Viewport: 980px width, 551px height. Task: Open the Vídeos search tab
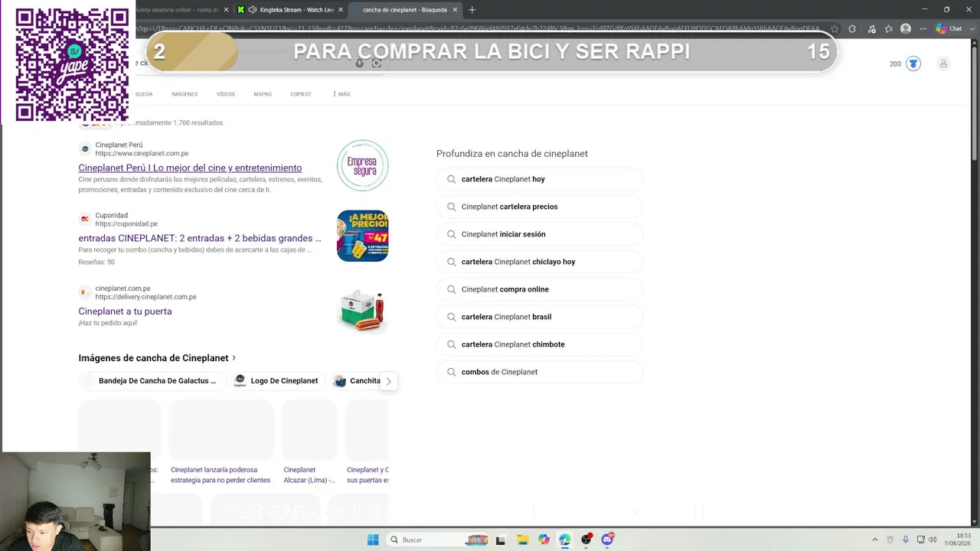[x=226, y=94]
